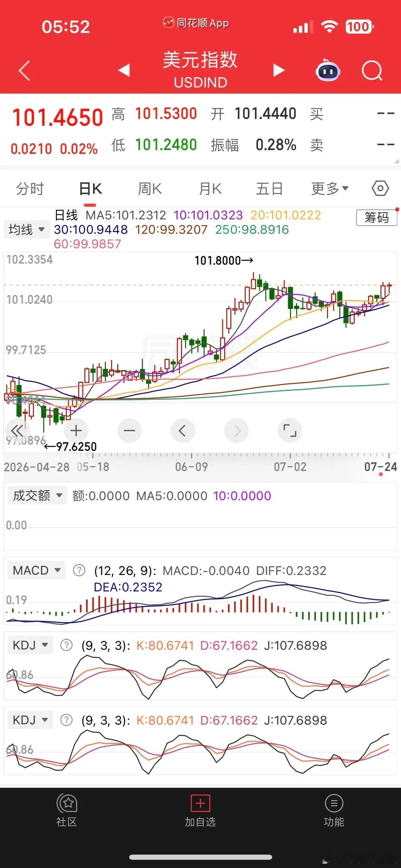Tap the 筹码 button
Screen dimensions: 401x868
[x=377, y=217]
